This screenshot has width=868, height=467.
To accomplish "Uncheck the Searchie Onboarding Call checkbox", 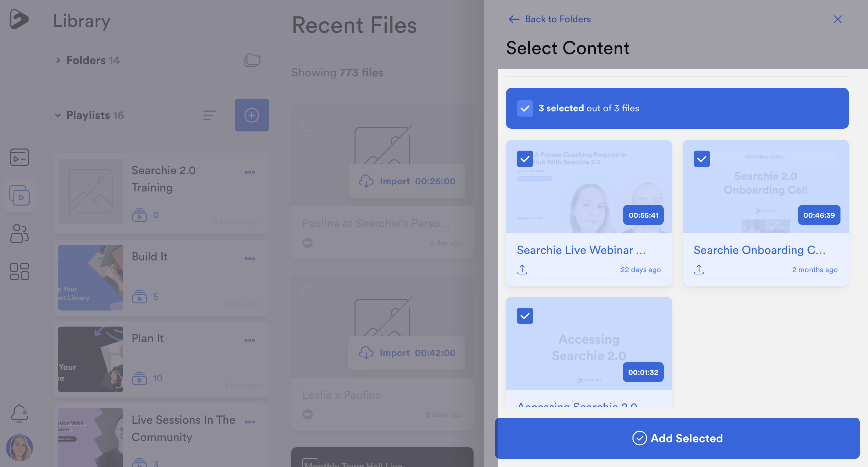I will (702, 159).
